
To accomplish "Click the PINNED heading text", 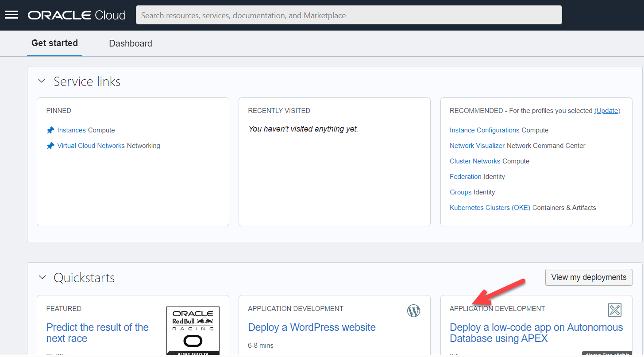I will coord(59,111).
